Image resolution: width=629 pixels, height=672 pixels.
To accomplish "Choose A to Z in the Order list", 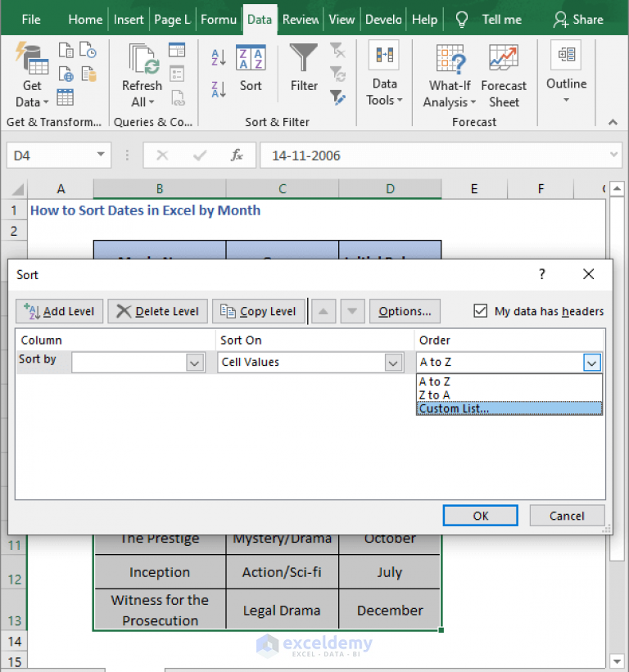I will click(x=509, y=381).
